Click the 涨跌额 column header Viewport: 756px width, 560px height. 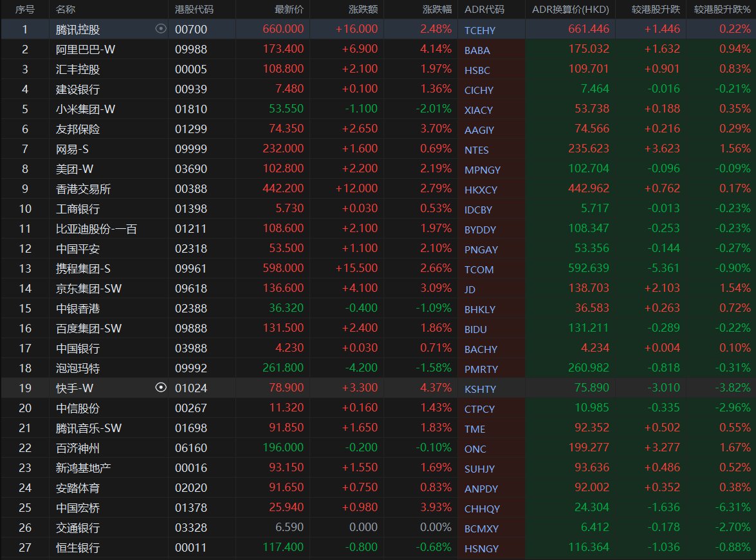(364, 10)
